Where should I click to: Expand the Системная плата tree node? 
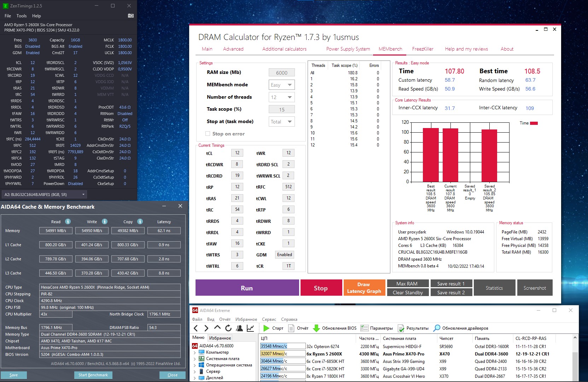click(x=195, y=359)
